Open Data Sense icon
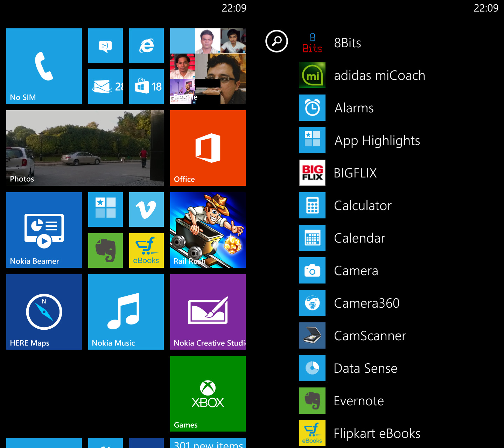Image resolution: width=504 pixels, height=448 pixels. point(312,368)
